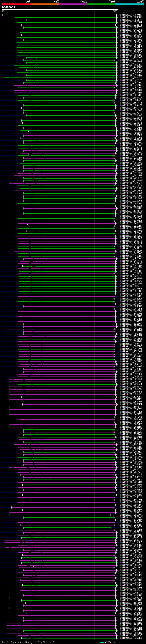Click label UniRef100_A9U083
Screen dimensions: 146x644
click(131, 58)
